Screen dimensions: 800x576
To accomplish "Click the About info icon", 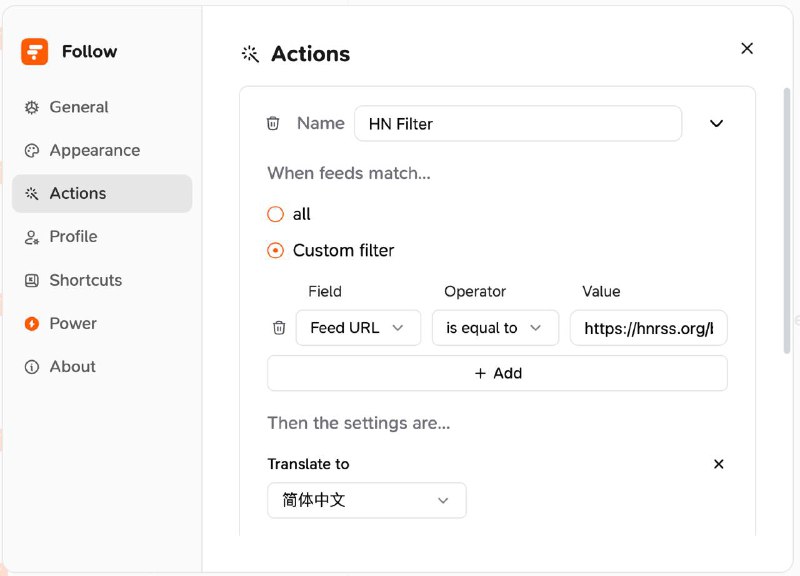I will [32, 367].
